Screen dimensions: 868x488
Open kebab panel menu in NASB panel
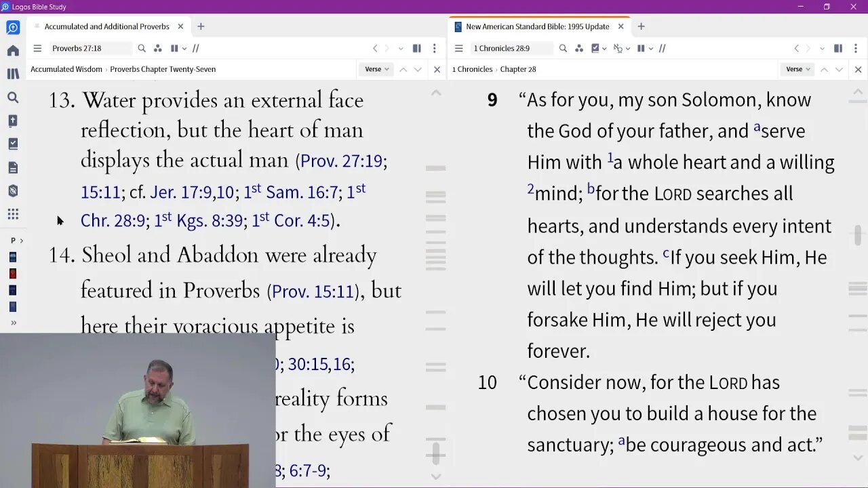(x=856, y=48)
